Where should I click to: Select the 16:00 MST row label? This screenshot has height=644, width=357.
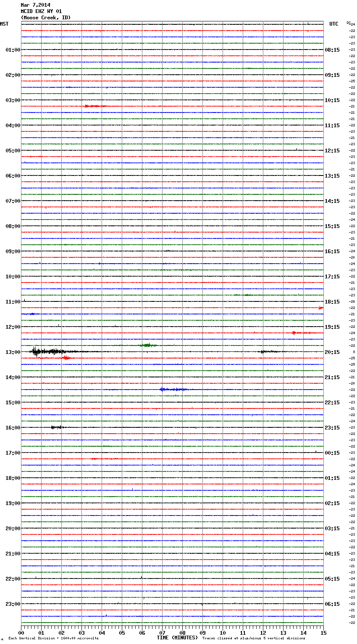[x=13, y=428]
